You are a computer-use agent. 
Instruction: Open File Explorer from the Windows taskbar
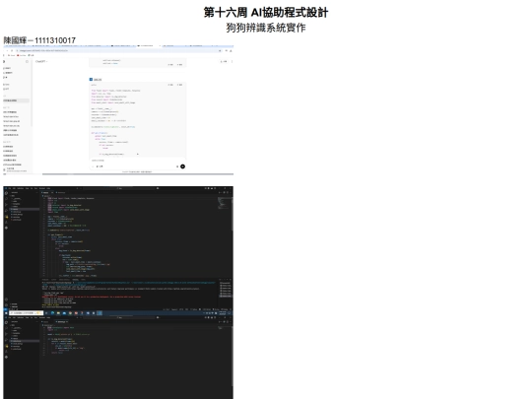59,313
